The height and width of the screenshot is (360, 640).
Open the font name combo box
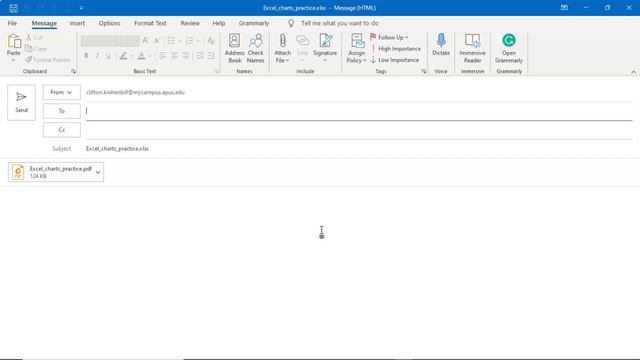click(100, 41)
